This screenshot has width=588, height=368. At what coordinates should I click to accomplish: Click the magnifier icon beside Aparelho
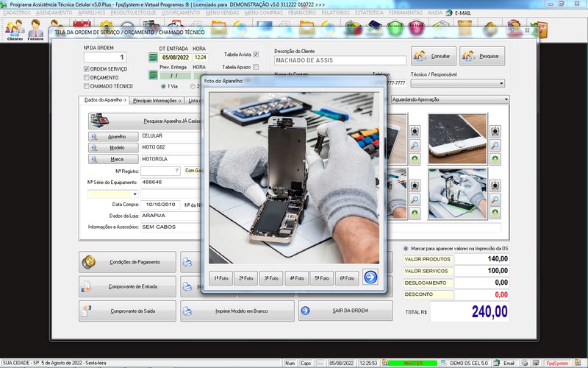coord(95,136)
